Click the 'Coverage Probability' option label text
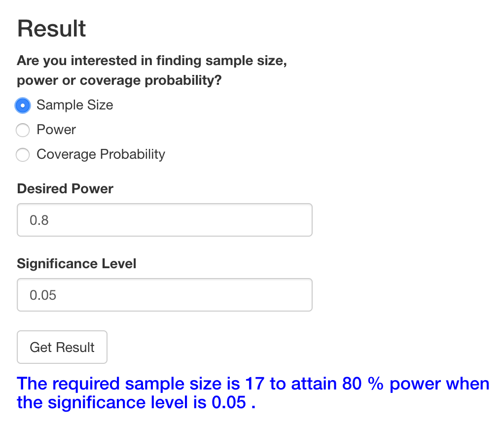 (101, 154)
